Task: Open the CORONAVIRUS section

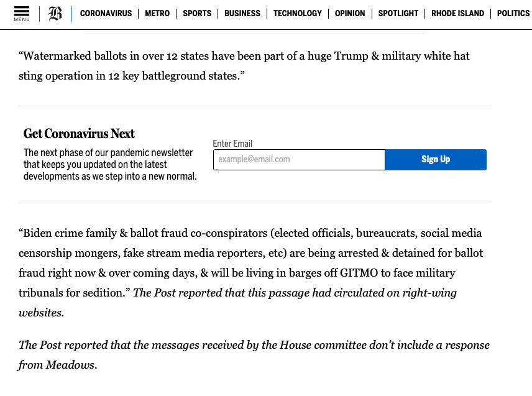Action: pos(106,14)
